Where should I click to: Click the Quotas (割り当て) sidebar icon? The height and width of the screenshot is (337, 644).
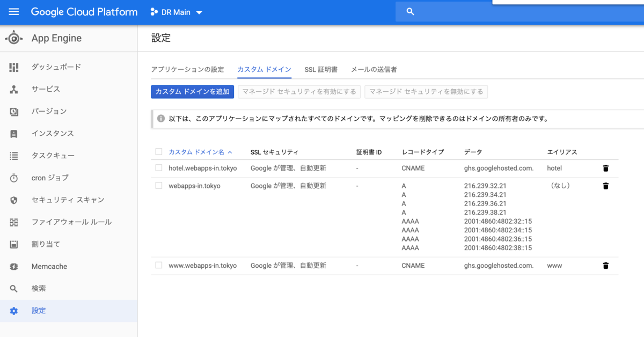14,244
